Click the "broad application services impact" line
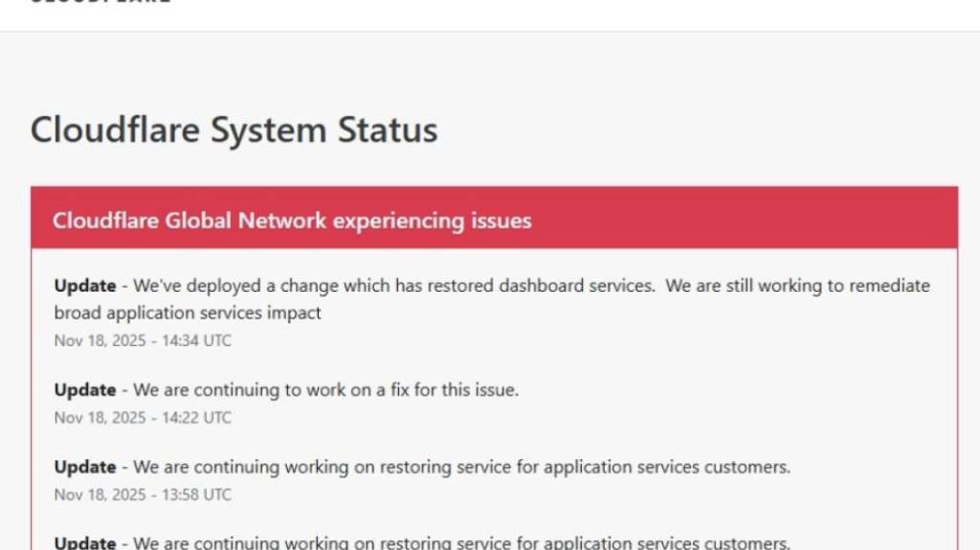980x550 pixels. [188, 313]
